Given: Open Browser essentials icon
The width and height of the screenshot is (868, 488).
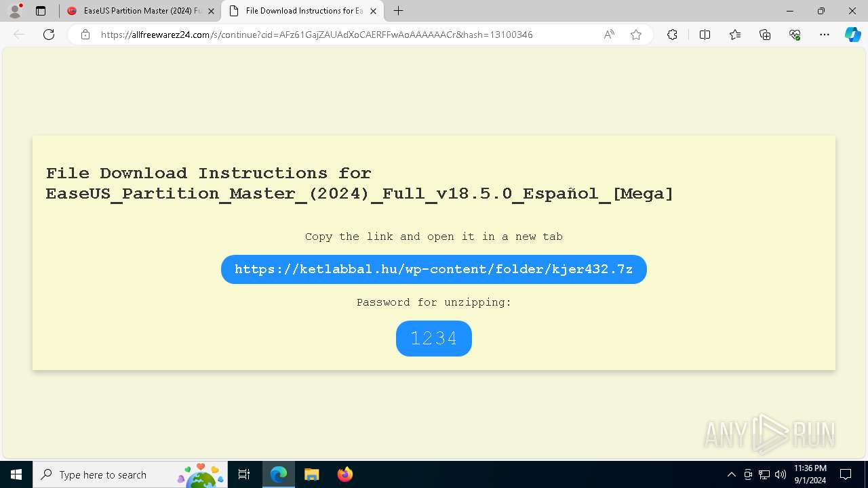Looking at the screenshot, I should click(795, 35).
